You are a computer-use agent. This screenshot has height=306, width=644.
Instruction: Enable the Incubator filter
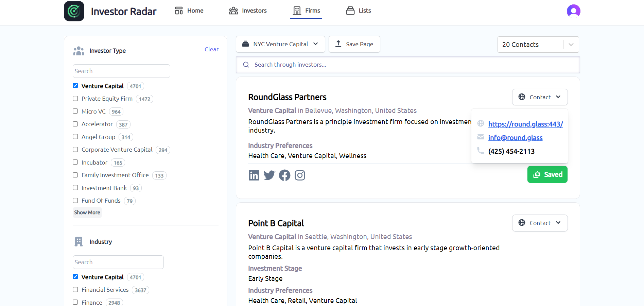(75, 162)
